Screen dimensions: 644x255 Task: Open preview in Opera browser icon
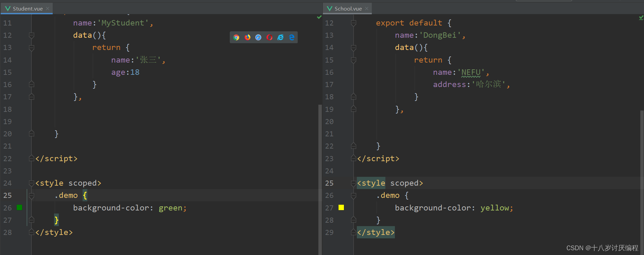click(x=269, y=37)
